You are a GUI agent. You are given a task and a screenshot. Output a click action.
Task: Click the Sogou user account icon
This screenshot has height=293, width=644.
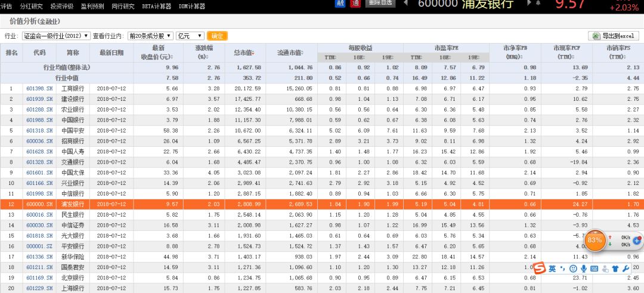[605, 269]
